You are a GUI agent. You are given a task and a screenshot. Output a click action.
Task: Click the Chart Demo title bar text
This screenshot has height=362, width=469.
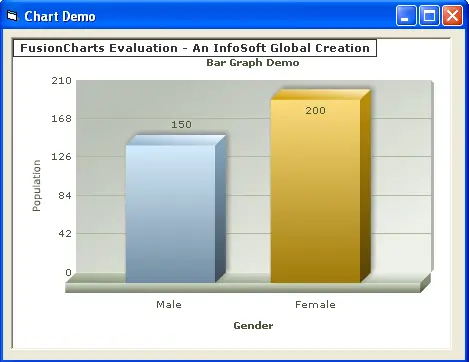pos(60,16)
